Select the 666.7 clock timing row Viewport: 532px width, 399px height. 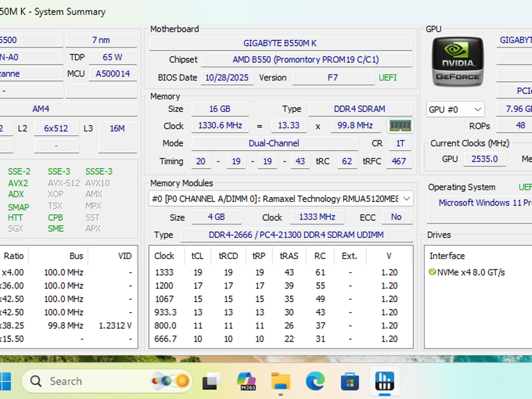tap(281, 339)
